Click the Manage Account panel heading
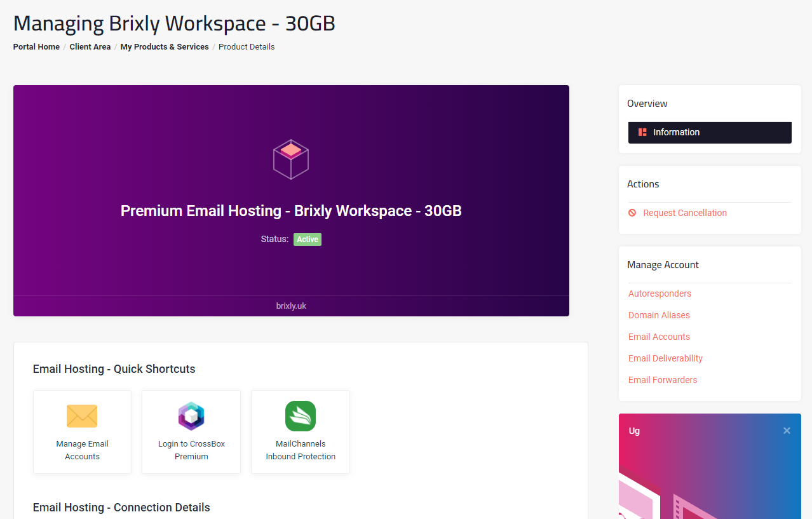 point(663,265)
